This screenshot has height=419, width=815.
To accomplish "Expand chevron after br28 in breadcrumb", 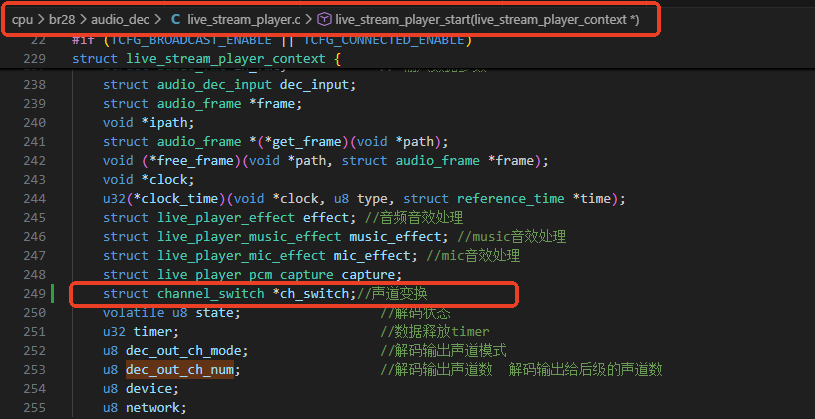I will [84, 20].
